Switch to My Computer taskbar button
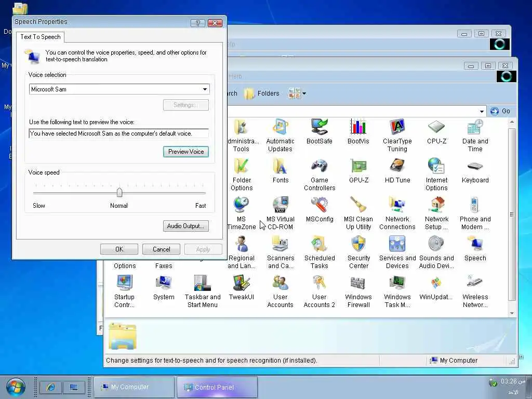 (x=134, y=387)
